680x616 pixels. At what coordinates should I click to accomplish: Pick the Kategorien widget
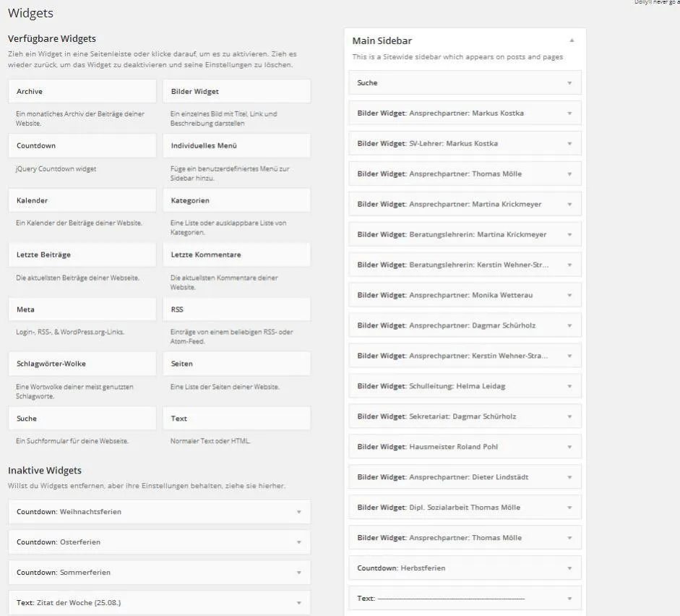point(237,200)
